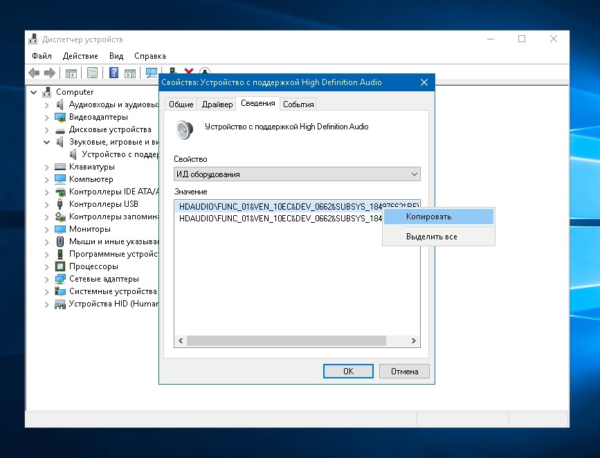Image resolution: width=600 pixels, height=458 pixels.
Task: Expand the Процессоры category
Action: pyautogui.click(x=47, y=267)
